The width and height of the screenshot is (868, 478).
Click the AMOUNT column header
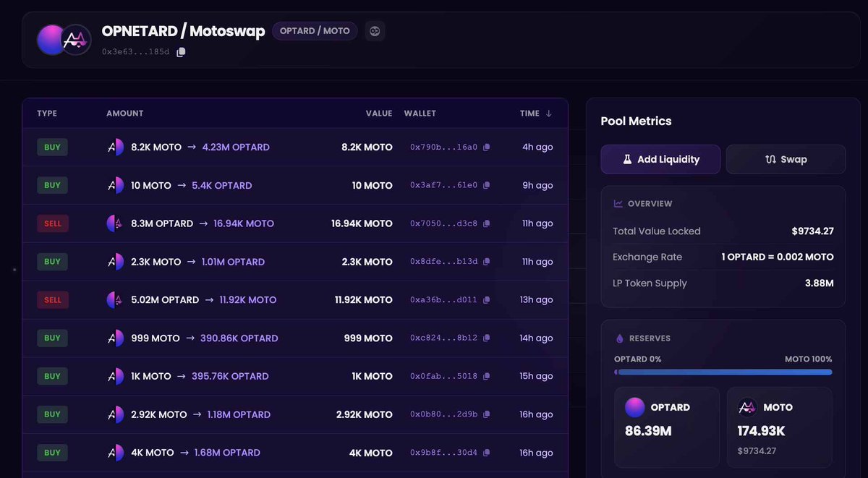pos(124,114)
